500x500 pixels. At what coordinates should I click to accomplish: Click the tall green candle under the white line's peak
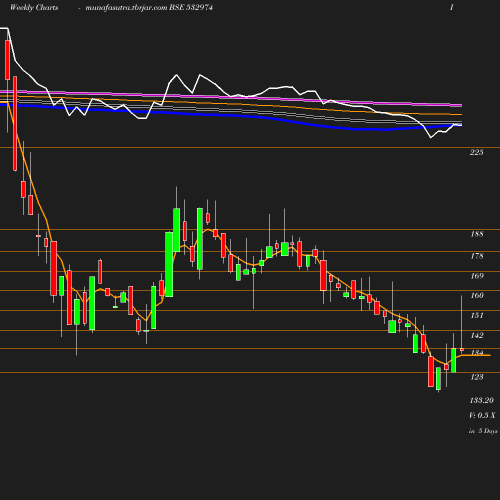(200, 239)
